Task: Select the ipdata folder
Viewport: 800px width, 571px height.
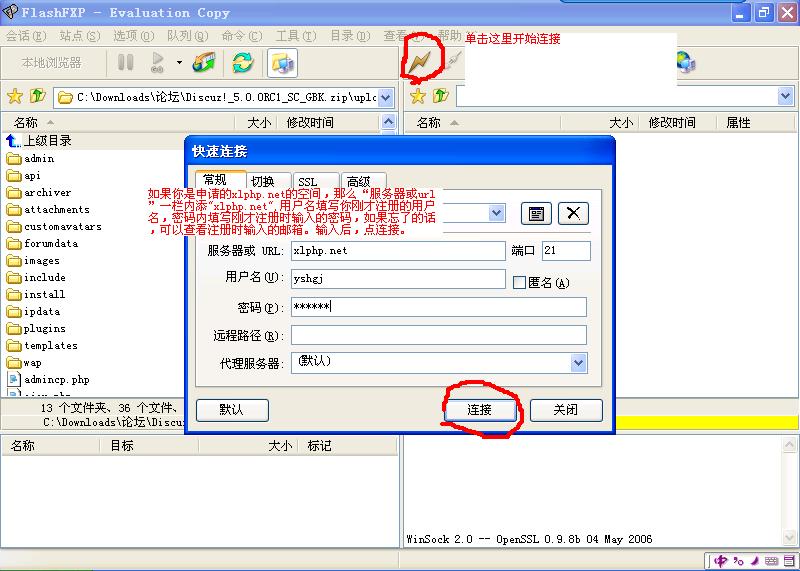Action: (x=34, y=311)
